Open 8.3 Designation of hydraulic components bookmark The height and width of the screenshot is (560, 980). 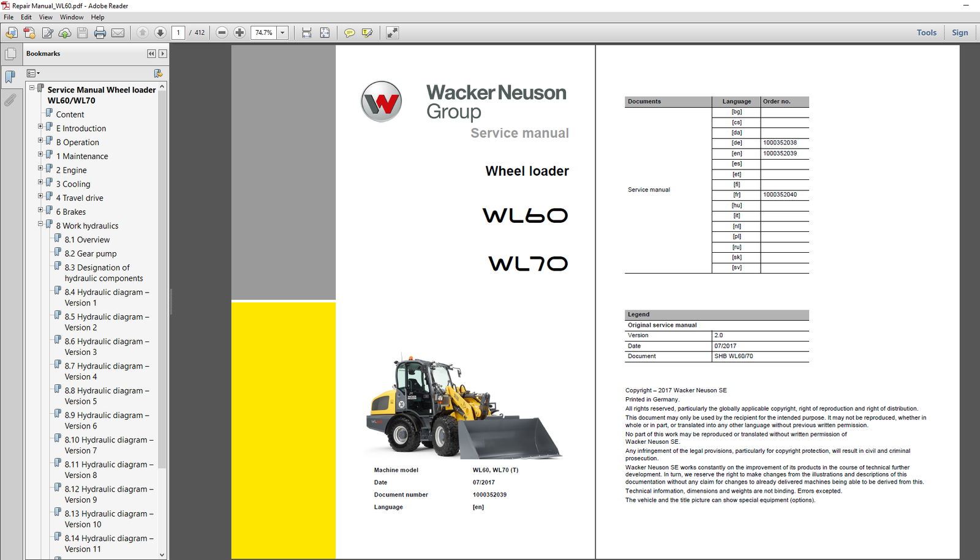tap(104, 273)
